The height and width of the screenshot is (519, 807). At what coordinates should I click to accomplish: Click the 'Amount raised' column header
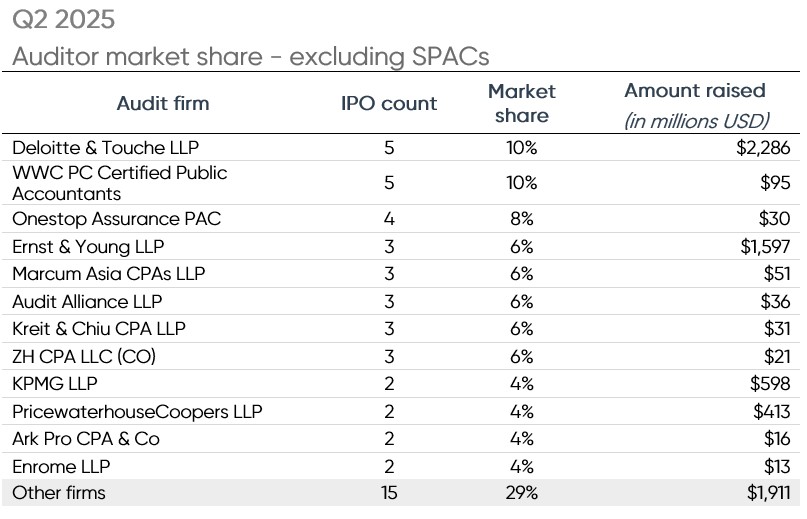tap(695, 91)
